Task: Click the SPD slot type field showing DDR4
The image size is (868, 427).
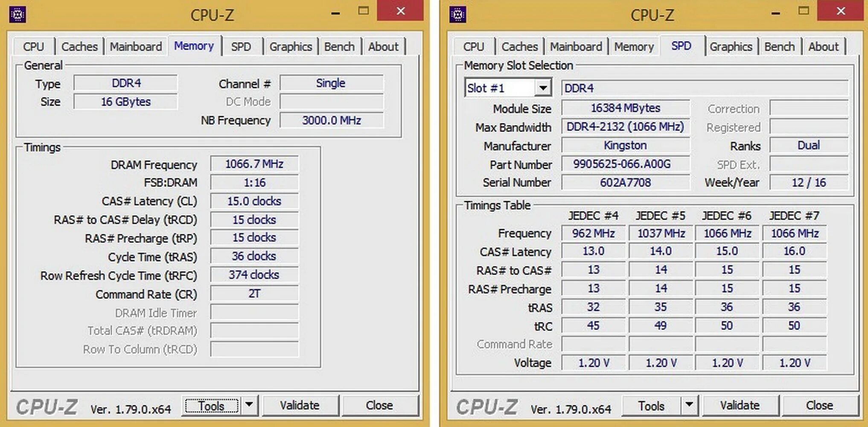Action: [705, 88]
